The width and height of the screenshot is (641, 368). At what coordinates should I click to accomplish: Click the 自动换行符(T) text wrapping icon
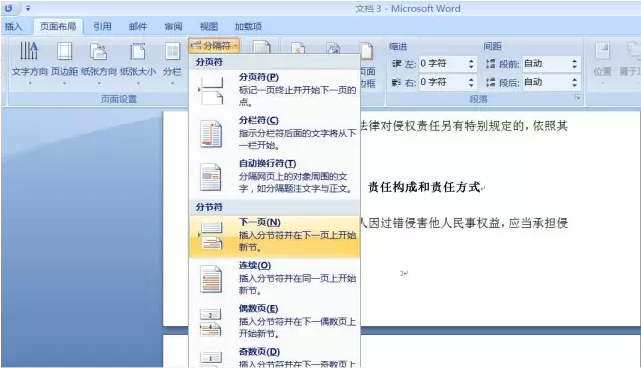coord(211,177)
